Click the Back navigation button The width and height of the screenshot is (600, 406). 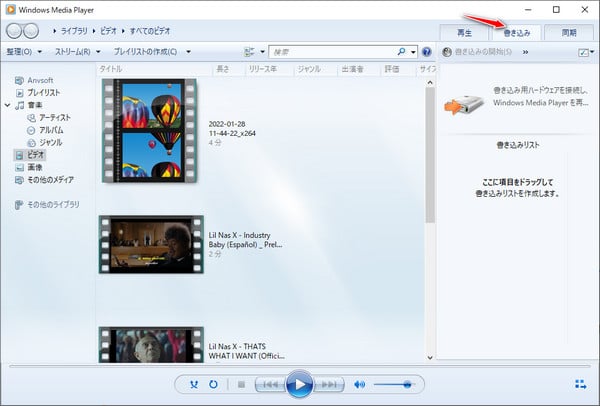click(14, 31)
